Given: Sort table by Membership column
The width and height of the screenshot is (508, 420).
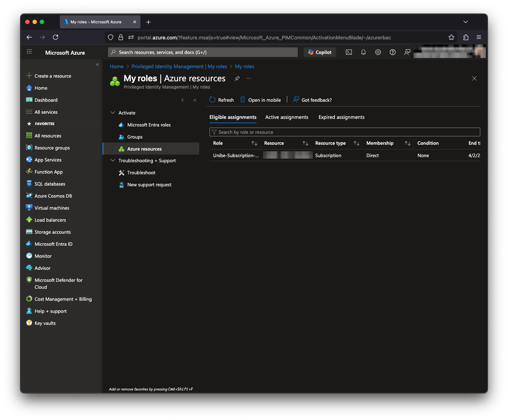Looking at the screenshot, I should point(408,143).
